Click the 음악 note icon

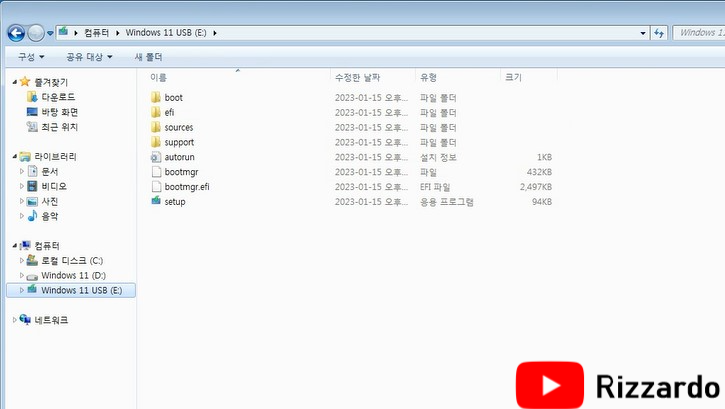pos(32,216)
